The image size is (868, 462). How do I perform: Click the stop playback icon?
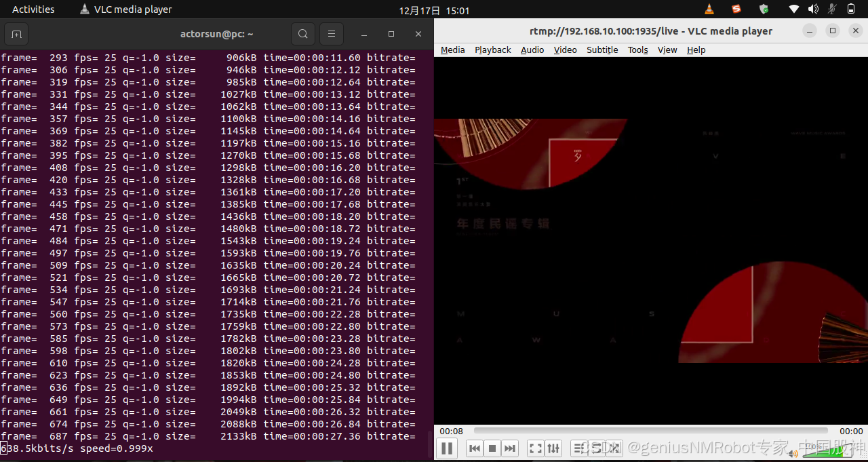coord(492,448)
